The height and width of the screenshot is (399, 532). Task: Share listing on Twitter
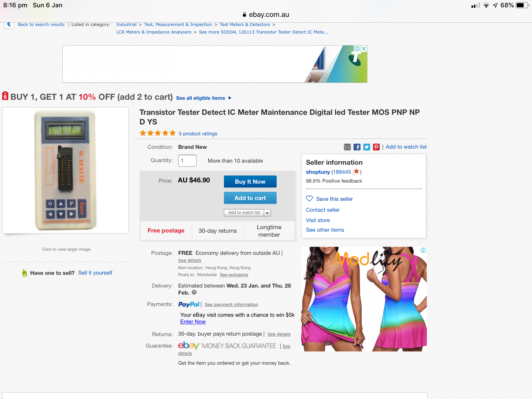pyautogui.click(x=367, y=147)
